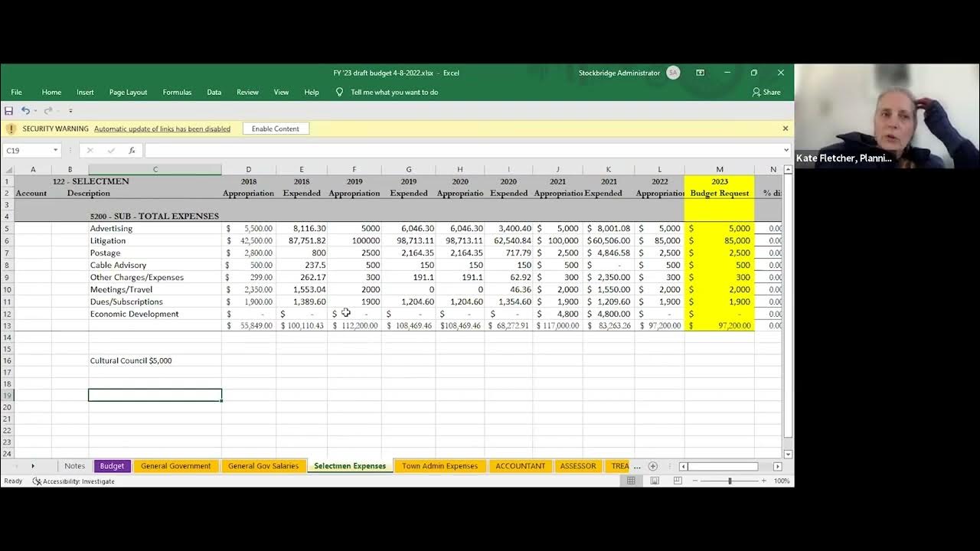Viewport: 980px width, 551px height.
Task: Open the File menu
Action: [x=16, y=92]
